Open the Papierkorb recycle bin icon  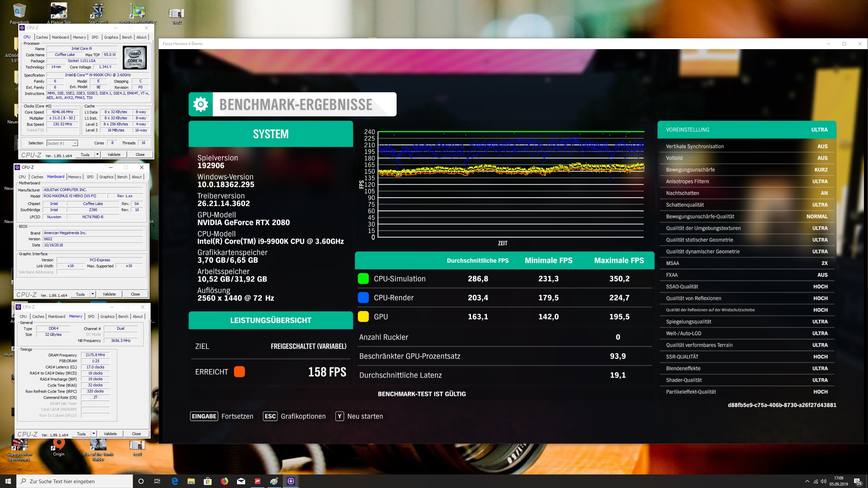pyautogui.click(x=19, y=12)
